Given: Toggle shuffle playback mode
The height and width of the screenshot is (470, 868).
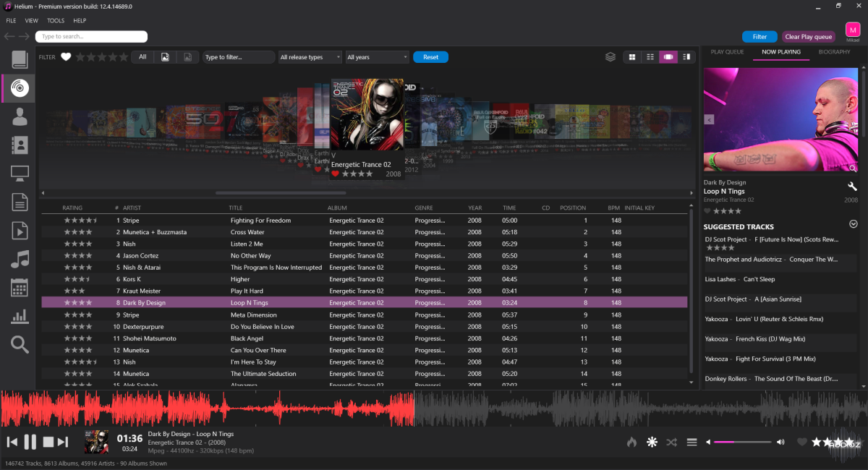Looking at the screenshot, I should [x=671, y=442].
